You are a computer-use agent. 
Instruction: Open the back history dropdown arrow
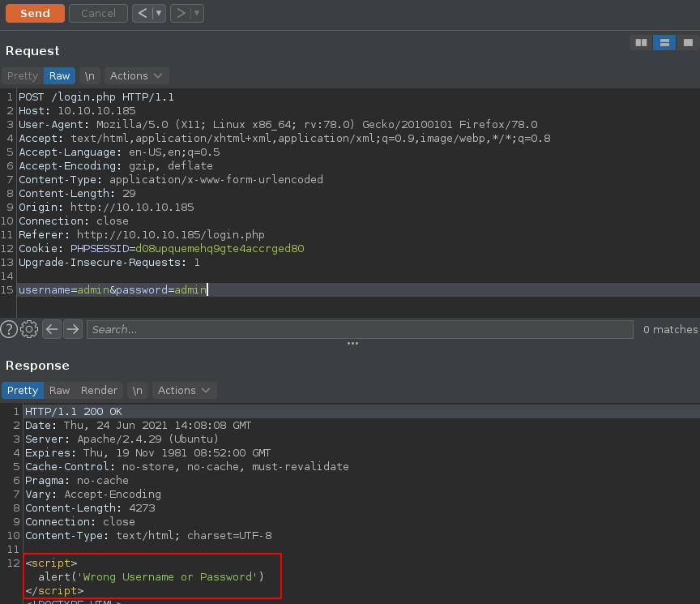[159, 13]
